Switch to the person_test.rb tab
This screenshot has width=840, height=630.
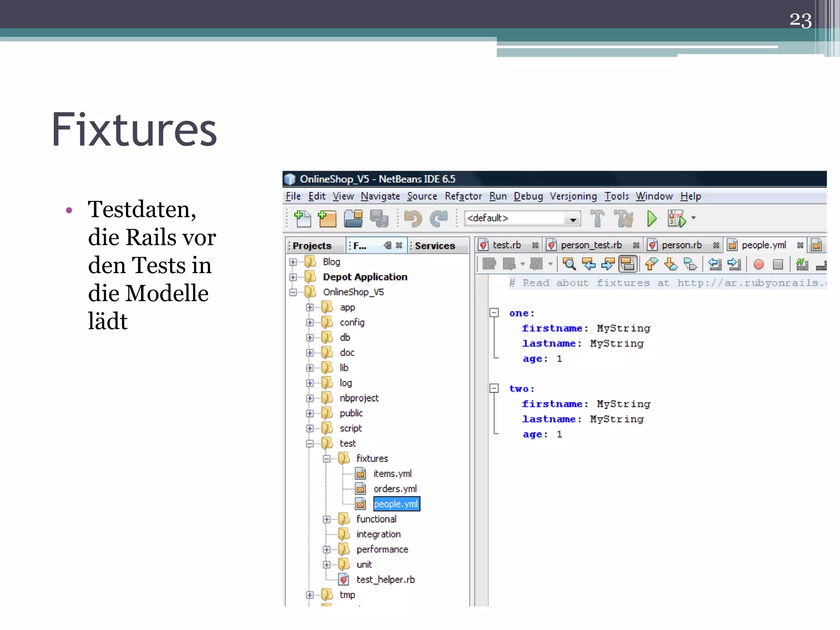[x=591, y=245]
